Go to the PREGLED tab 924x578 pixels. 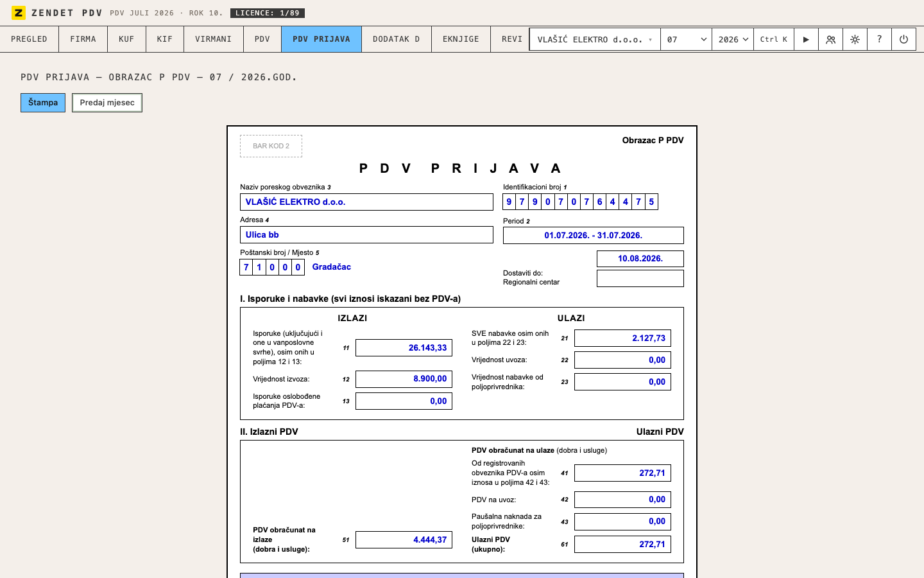tap(29, 39)
